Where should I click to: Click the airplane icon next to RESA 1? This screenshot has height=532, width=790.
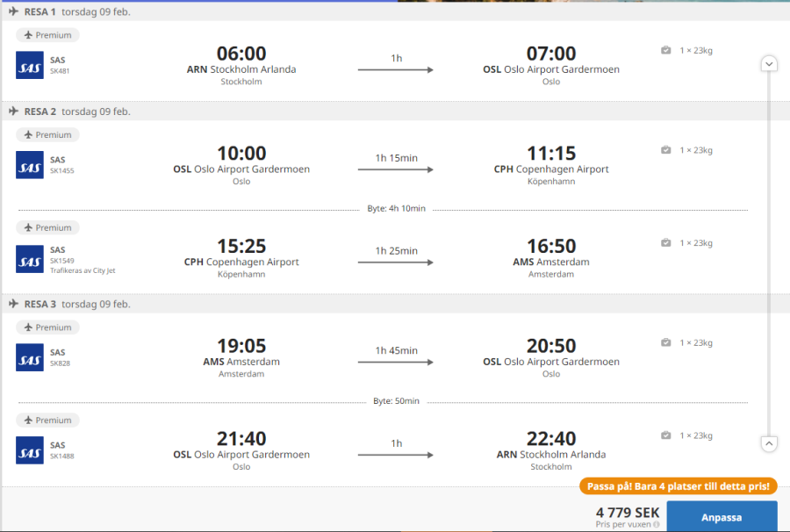coord(13,12)
